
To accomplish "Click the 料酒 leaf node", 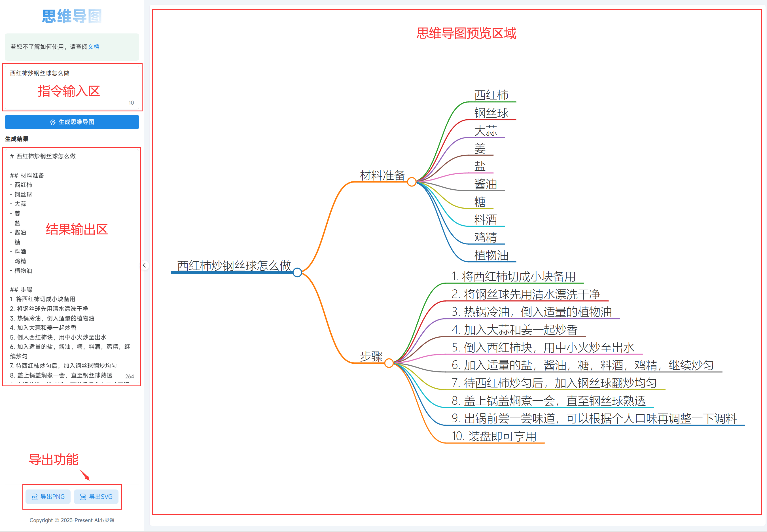I will pos(486,219).
